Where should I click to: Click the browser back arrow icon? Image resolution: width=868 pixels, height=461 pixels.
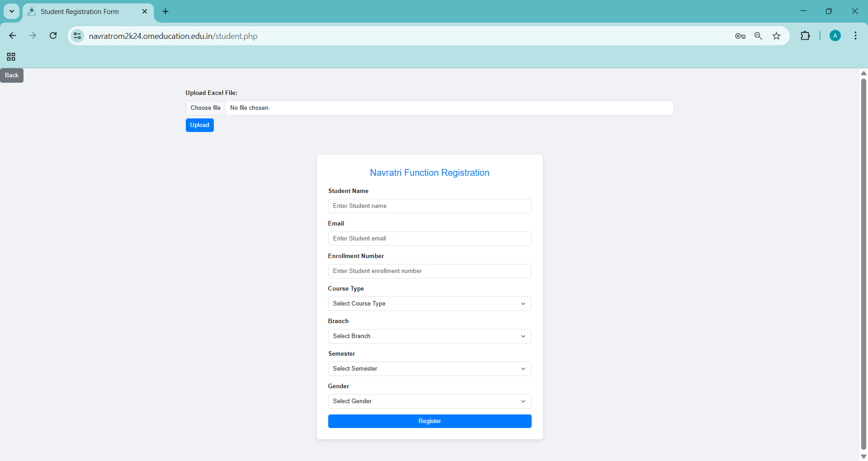click(13, 36)
